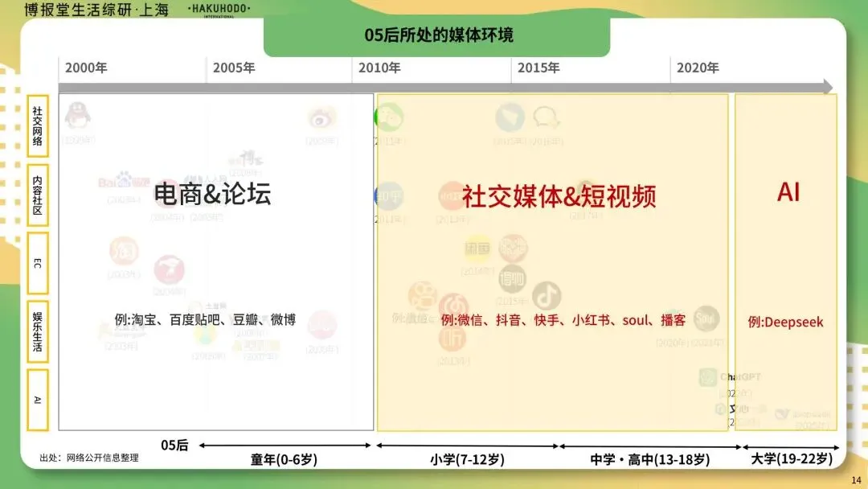Click the title 05后所处的媒体环境
868x489 pixels.
(439, 35)
